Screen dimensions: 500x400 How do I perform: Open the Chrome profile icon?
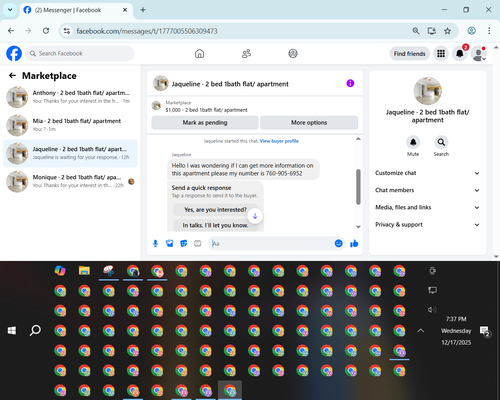(471, 31)
